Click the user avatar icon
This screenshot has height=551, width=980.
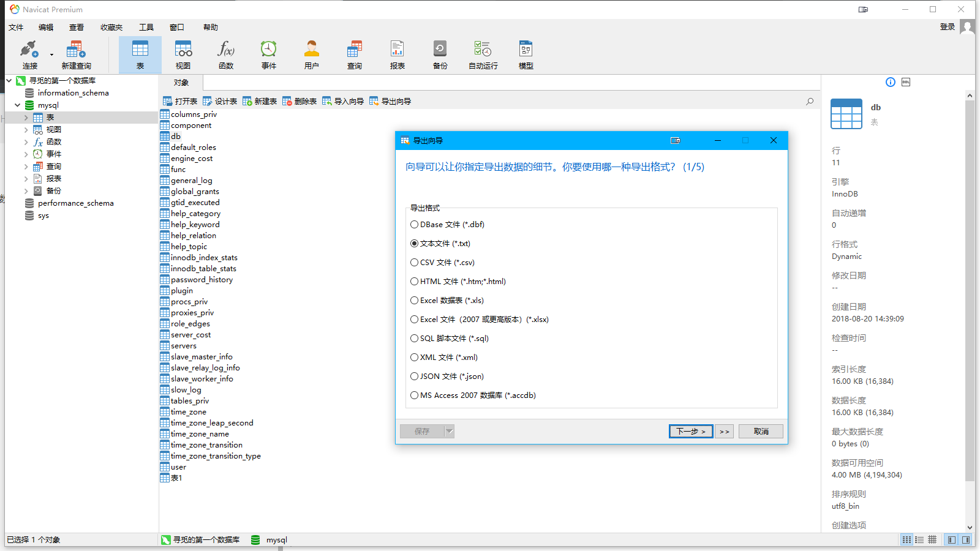click(x=967, y=27)
